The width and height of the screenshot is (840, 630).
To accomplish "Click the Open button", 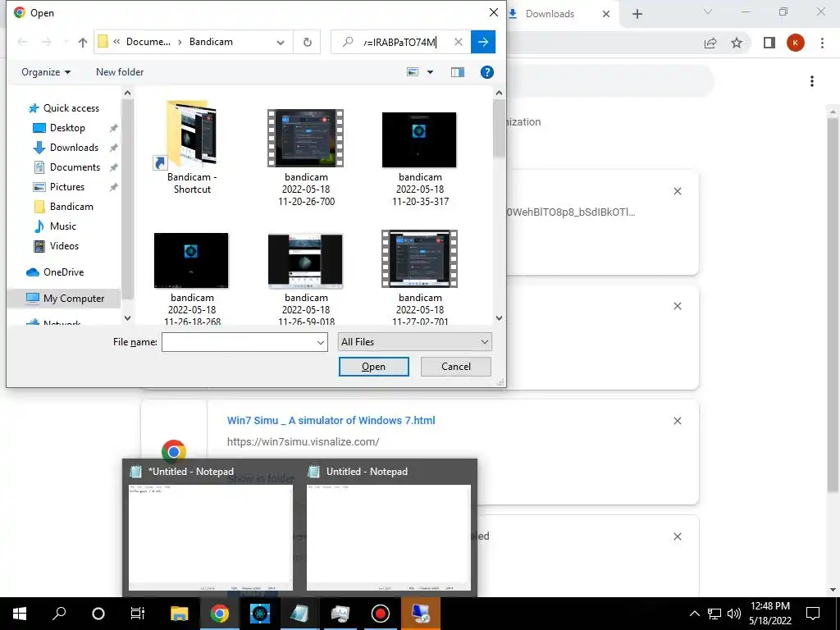I will pos(373,367).
